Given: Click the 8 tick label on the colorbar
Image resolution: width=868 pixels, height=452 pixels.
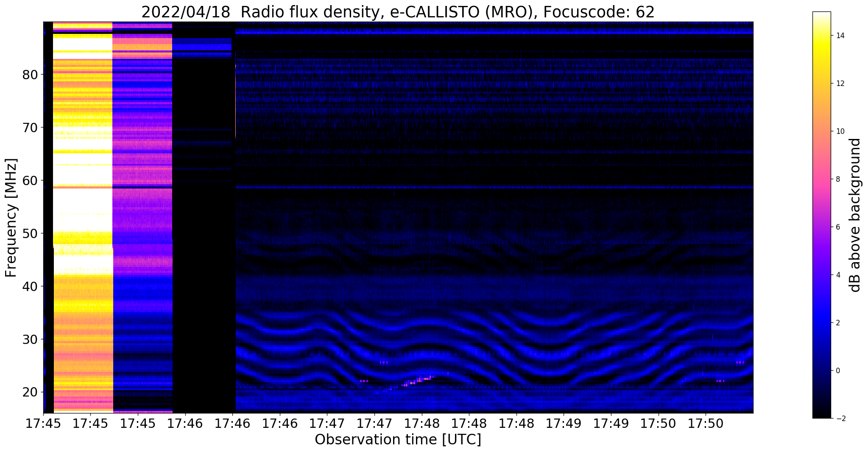Looking at the screenshot, I should coord(837,179).
